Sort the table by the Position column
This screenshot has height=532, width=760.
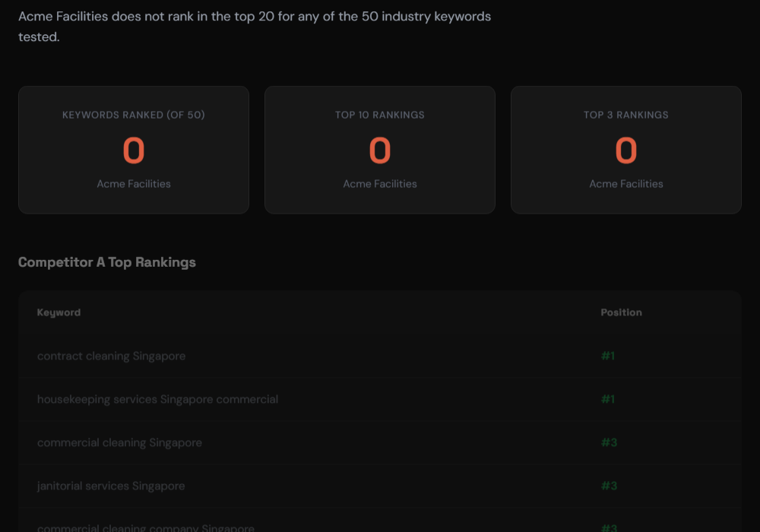coord(622,312)
